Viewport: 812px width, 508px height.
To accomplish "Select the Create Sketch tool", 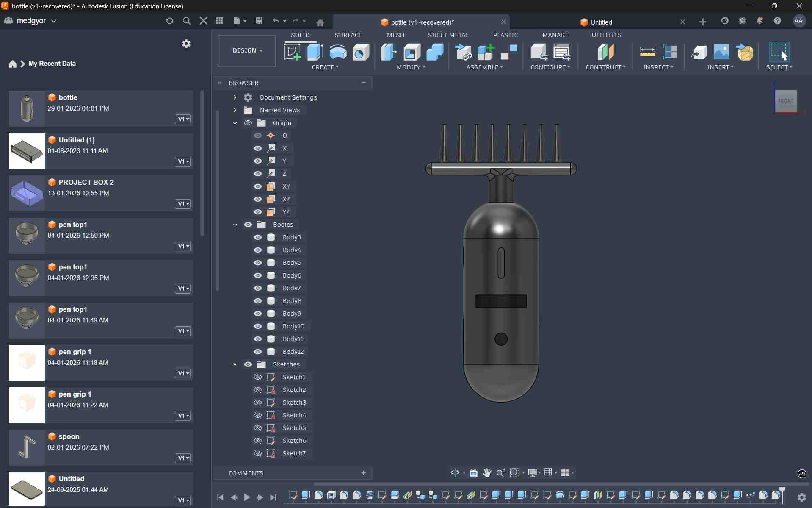I will point(292,52).
